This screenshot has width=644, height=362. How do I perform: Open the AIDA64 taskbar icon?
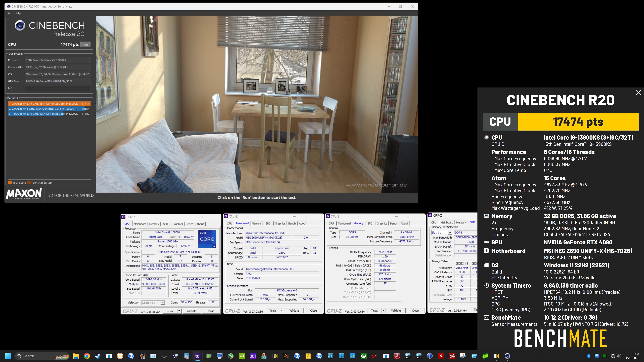tap(452, 356)
